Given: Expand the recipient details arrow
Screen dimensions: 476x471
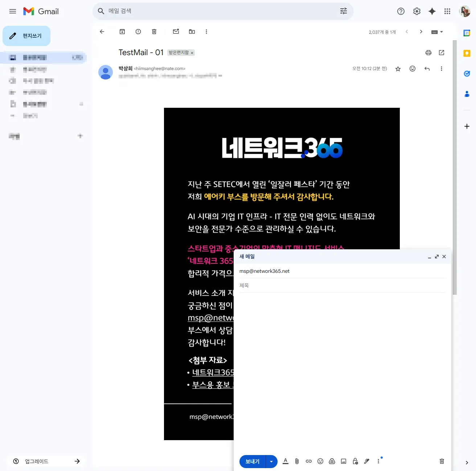Looking at the screenshot, I should 220,76.
